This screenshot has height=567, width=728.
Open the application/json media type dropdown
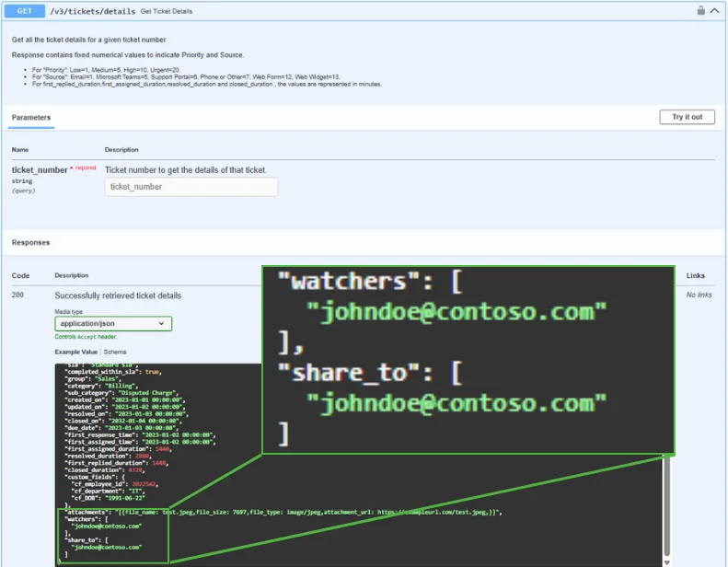pos(113,324)
